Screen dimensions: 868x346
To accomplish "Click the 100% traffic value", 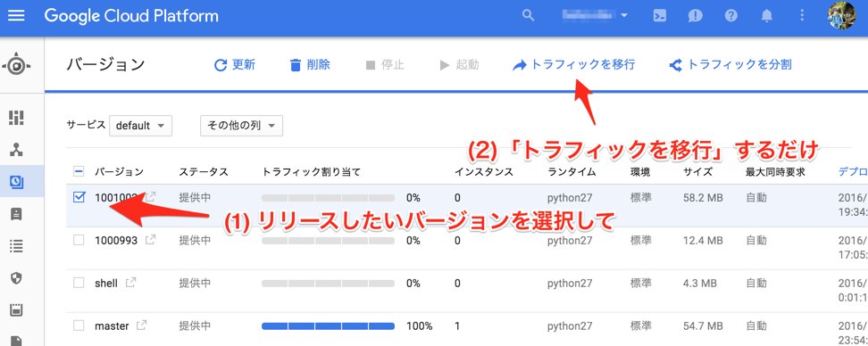I will [x=419, y=326].
